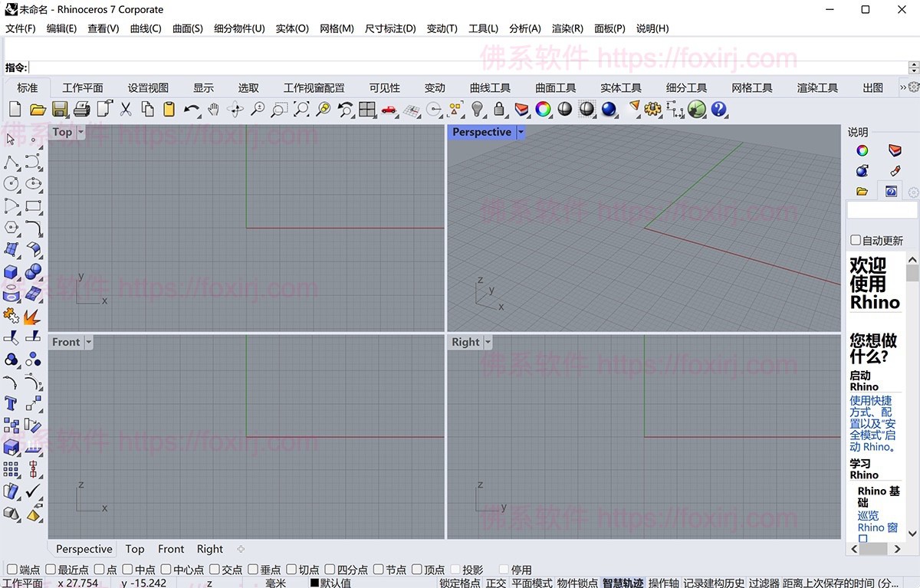This screenshot has height=588, width=920.
Task: Click the Undo icon in toolbar
Action: 190,110
